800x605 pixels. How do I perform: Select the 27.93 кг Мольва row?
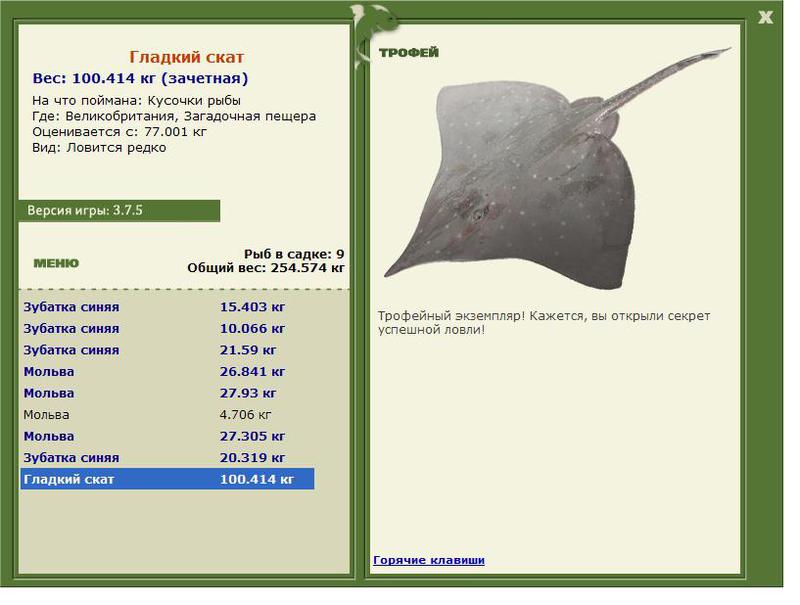[x=167, y=393]
